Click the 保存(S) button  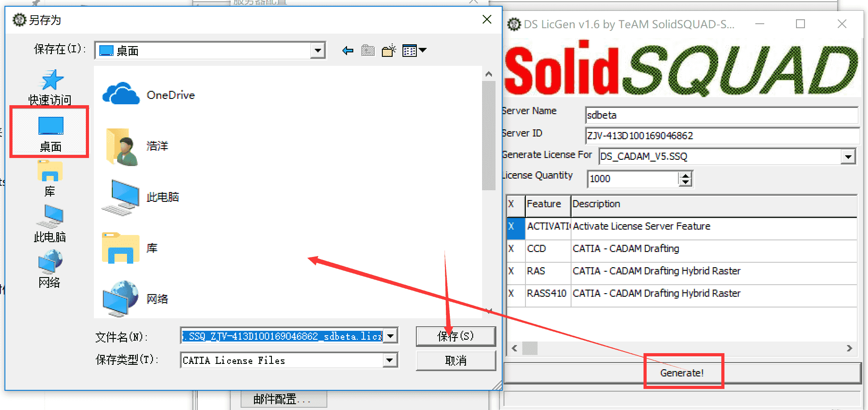point(456,336)
